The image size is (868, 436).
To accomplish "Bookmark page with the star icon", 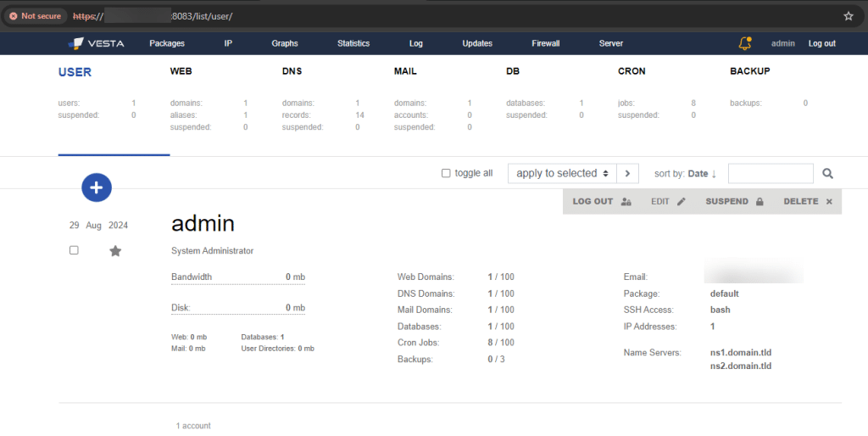I will (x=848, y=16).
